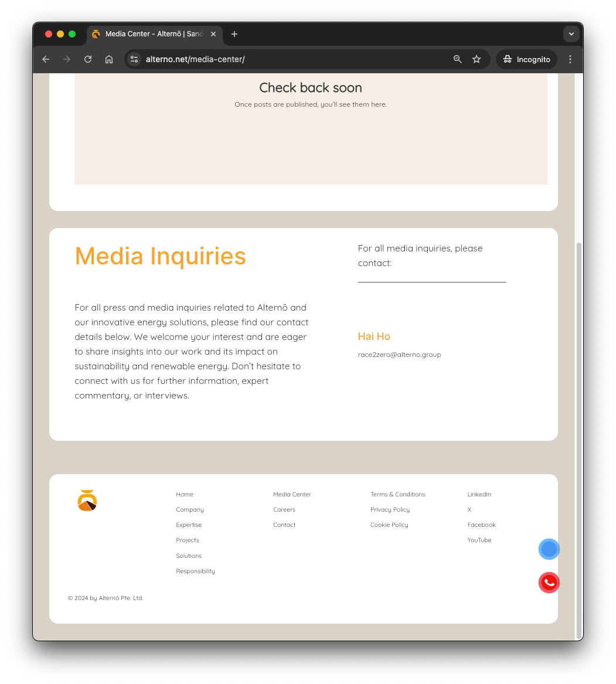616x684 pixels.
Task: Click the race2zero@alterno.group email address
Action: pos(399,355)
